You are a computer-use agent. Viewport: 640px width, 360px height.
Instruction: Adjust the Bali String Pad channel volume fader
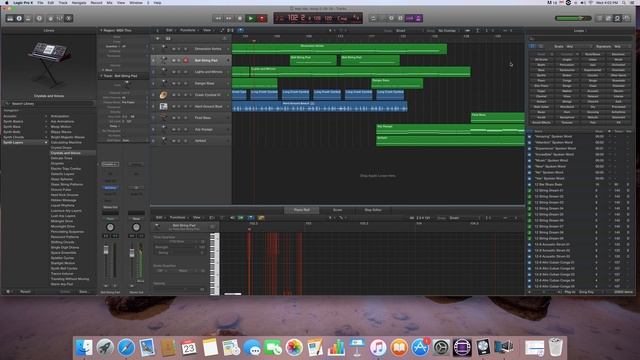(x=106, y=250)
